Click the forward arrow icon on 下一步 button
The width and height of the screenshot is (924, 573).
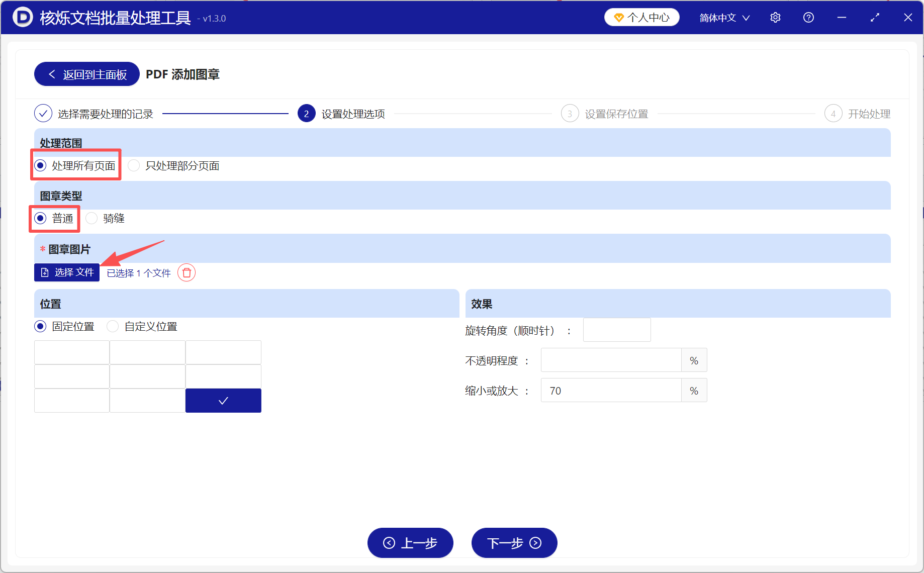(x=535, y=543)
